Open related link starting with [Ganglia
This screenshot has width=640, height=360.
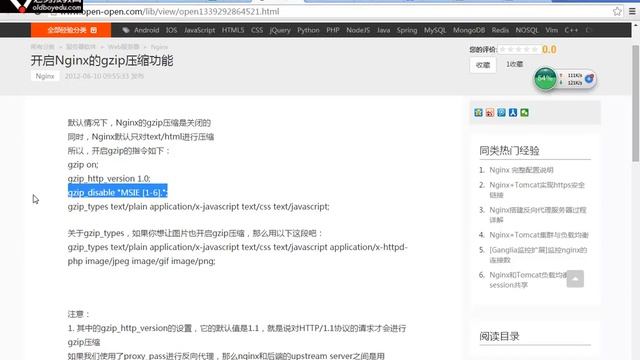[538, 255]
